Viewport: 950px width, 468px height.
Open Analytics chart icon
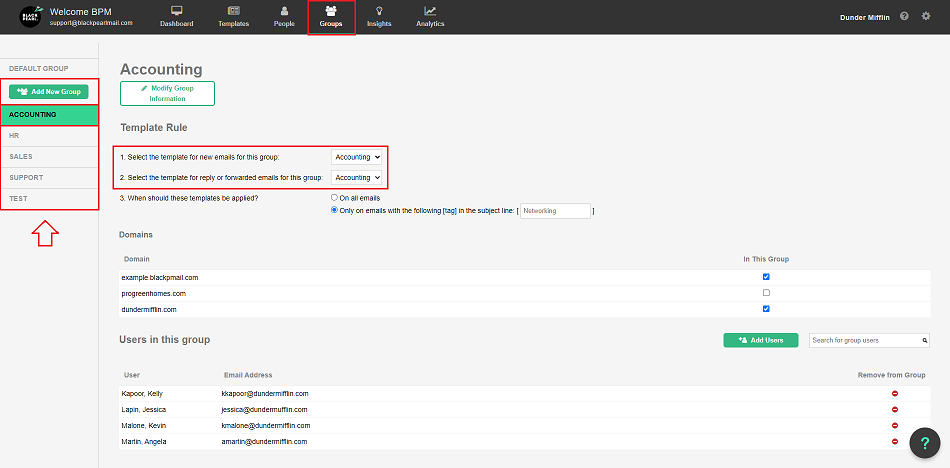[430, 11]
